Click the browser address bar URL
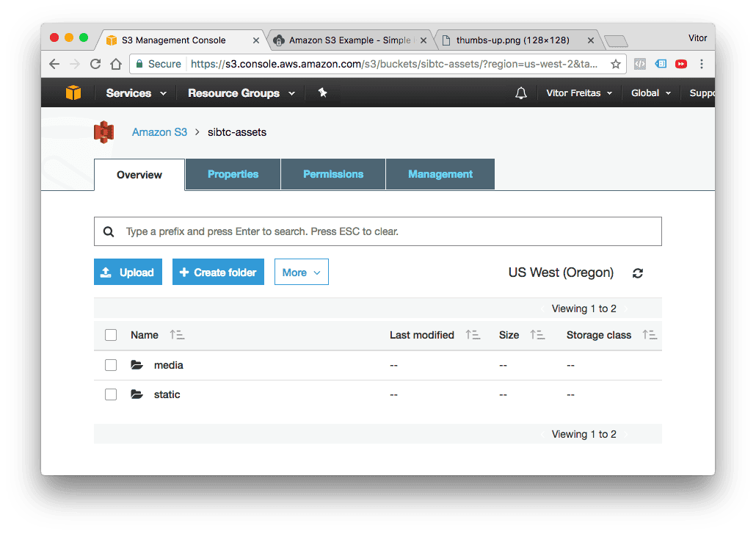Image resolution: width=756 pixels, height=534 pixels. coord(394,64)
